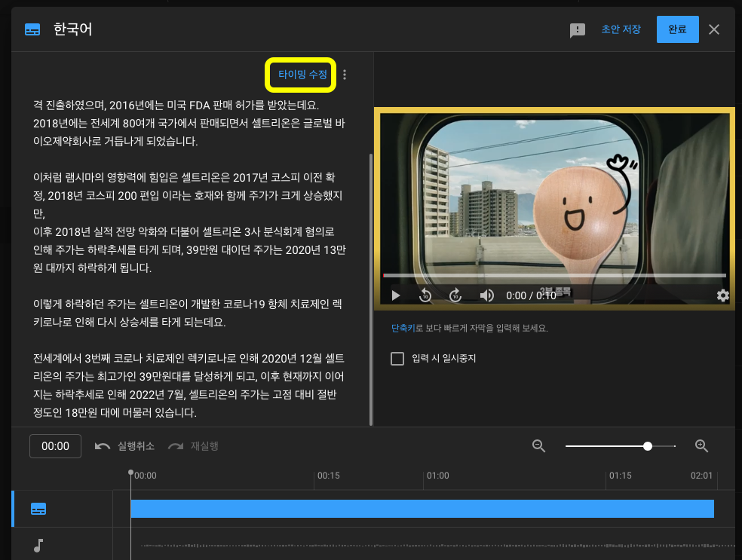Click the 01:00 timeline marker
Screen dimensions: 742x560
437,476
